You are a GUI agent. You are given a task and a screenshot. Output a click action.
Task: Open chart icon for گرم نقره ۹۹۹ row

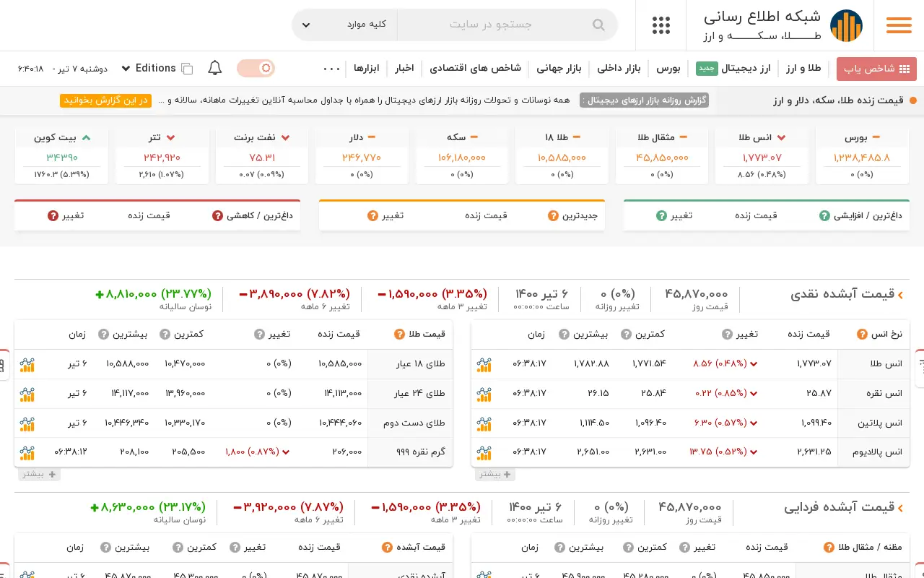(x=27, y=452)
